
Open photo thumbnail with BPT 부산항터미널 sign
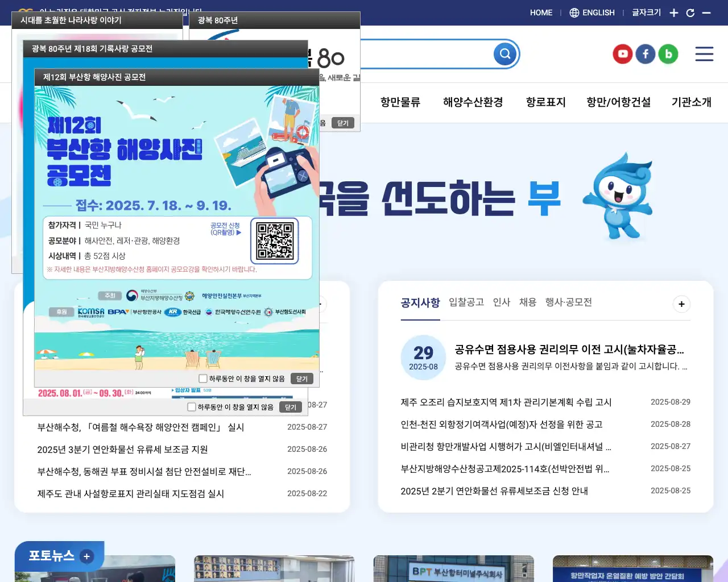[453, 569]
